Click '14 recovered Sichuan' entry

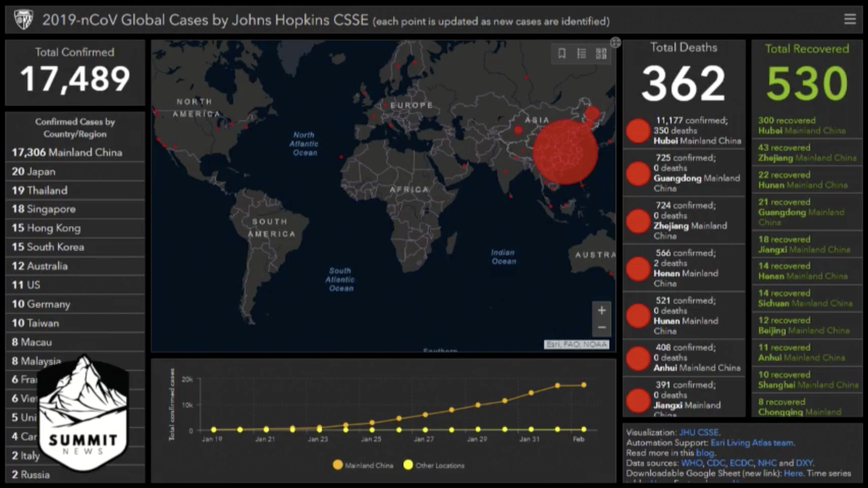pyautogui.click(x=807, y=298)
